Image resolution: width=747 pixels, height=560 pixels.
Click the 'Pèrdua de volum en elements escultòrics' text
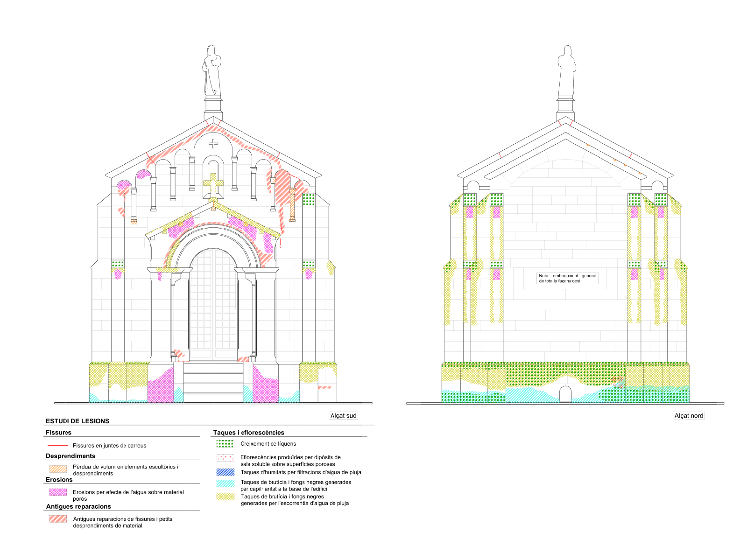pyautogui.click(x=125, y=467)
